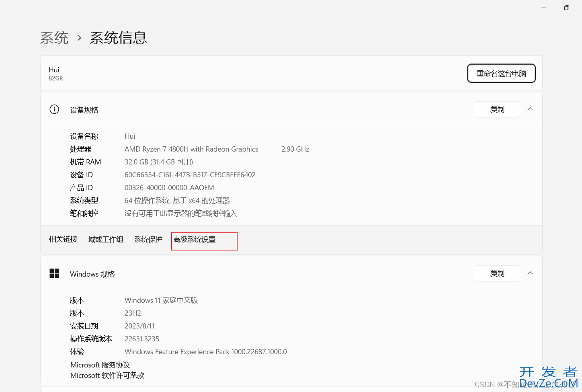This screenshot has height=392, width=582.
Task: Click the 操作系统版本 label
Action: 91,339
